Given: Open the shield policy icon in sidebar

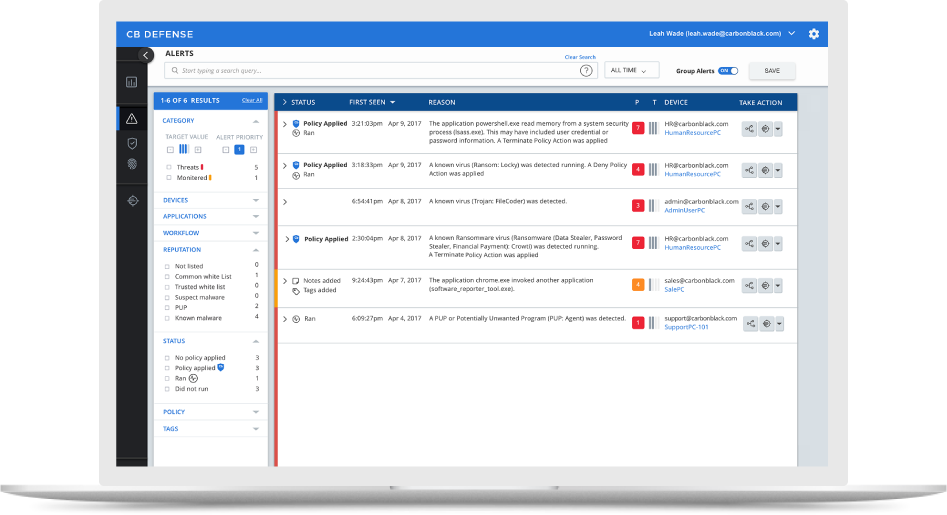Looking at the screenshot, I should (132, 143).
